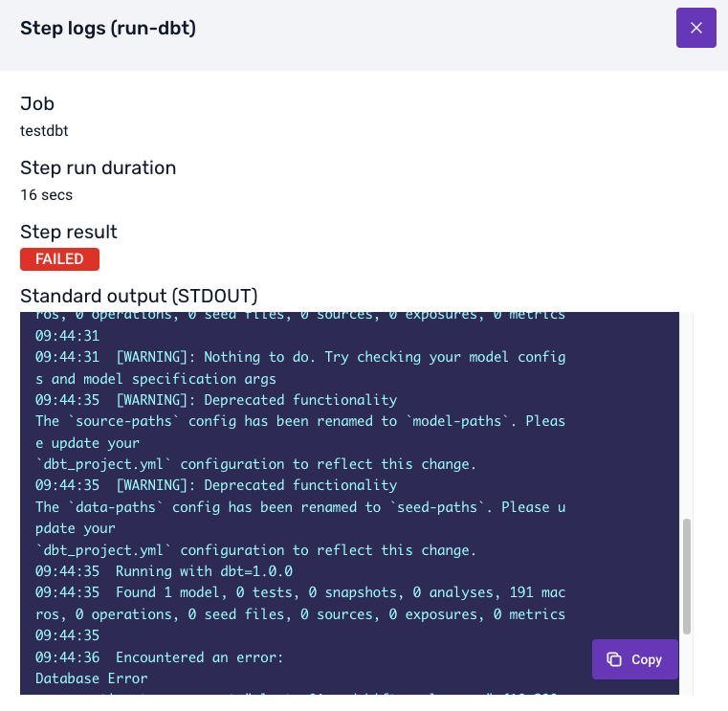Click the source-paths renamed log line
Screen dimensions: 728x711
[300, 421]
